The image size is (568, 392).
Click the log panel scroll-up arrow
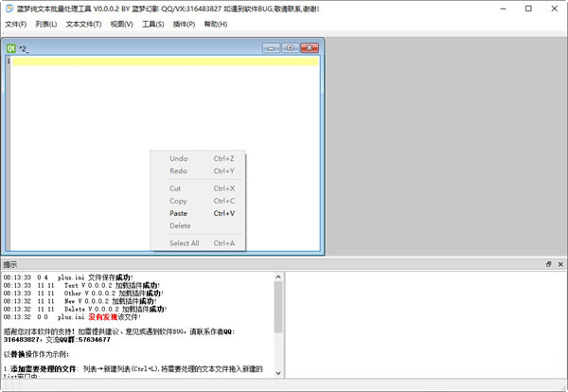[278, 277]
